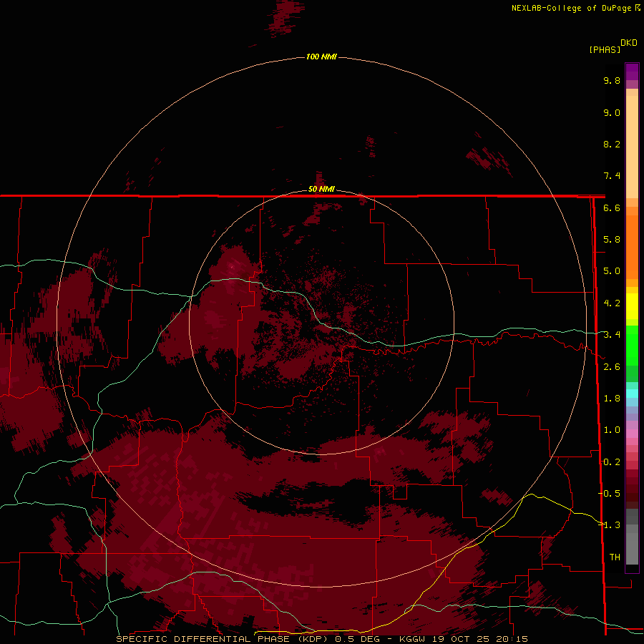
Task: Click the TH threshold label on the scale
Action: click(615, 557)
